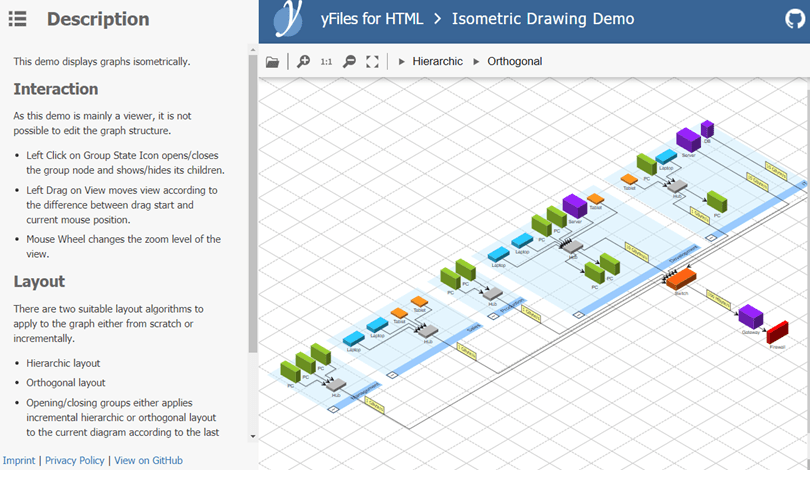The width and height of the screenshot is (810, 479).
Task: Open the GitHub icon in the header
Action: (795, 19)
